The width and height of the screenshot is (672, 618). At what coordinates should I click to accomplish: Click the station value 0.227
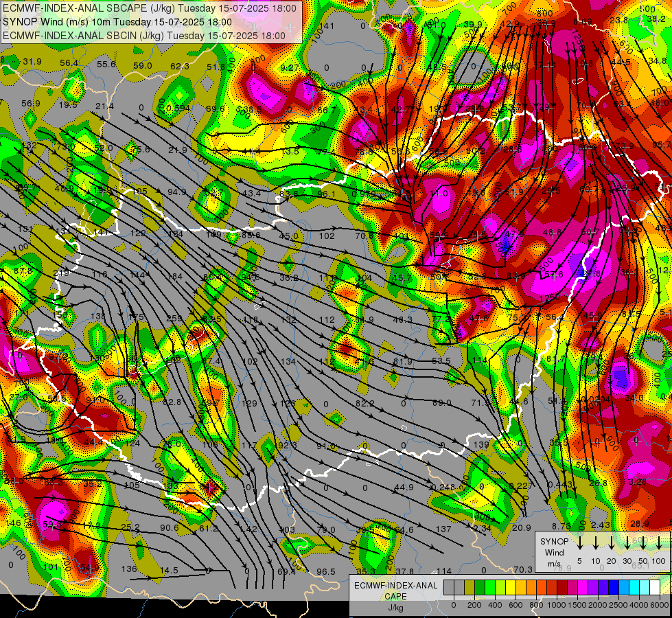coord(521,485)
